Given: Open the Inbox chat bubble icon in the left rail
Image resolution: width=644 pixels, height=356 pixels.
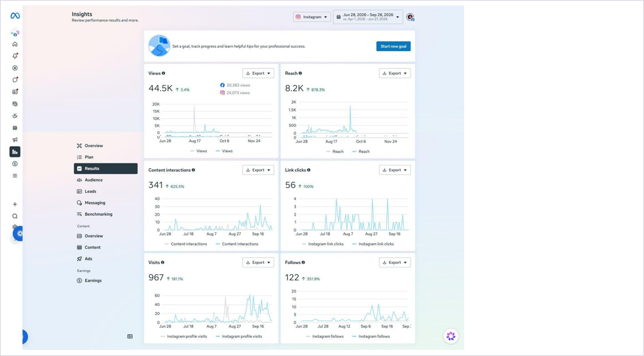Looking at the screenshot, I should click(x=15, y=80).
